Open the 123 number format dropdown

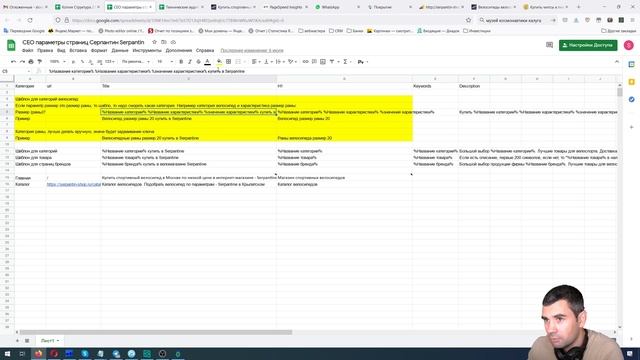tap(110, 62)
